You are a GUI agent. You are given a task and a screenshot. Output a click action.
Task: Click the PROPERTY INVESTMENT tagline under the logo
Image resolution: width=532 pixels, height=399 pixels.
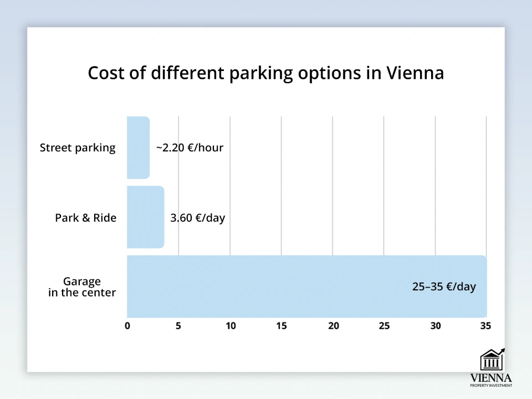point(490,386)
